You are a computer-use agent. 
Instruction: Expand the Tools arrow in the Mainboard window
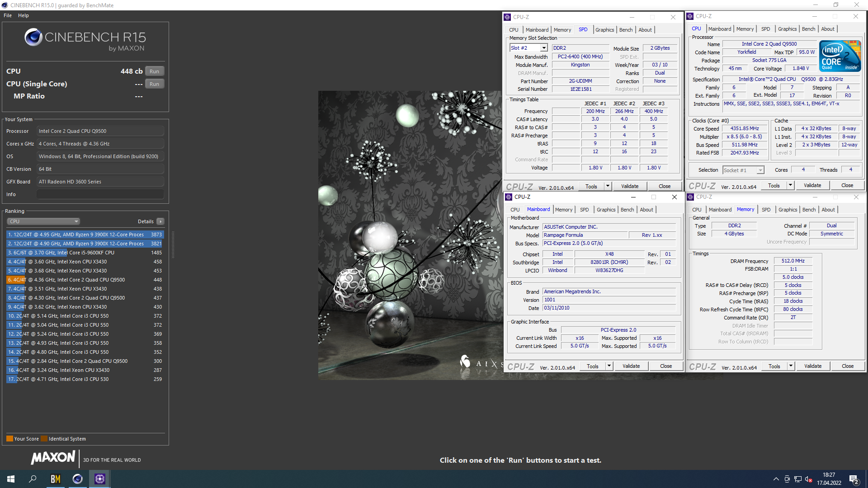tap(609, 366)
